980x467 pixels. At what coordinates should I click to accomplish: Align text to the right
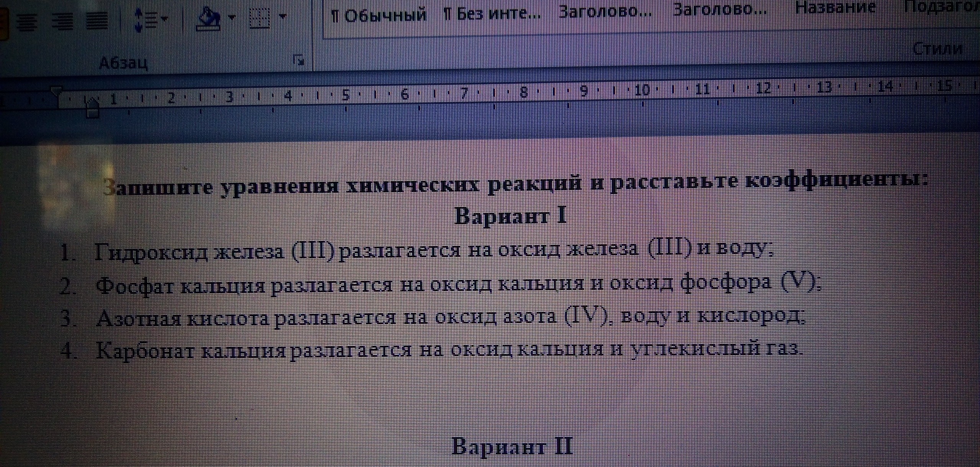point(62,21)
